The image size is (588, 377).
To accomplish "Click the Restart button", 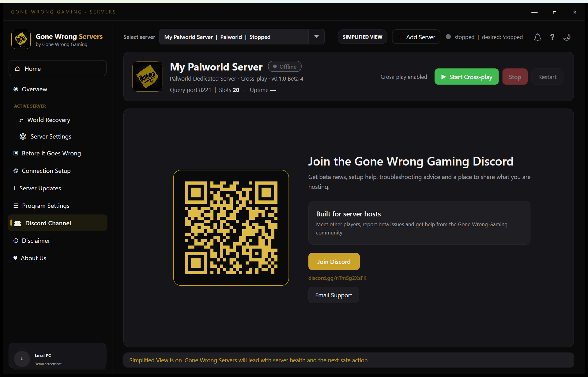I will (x=547, y=77).
